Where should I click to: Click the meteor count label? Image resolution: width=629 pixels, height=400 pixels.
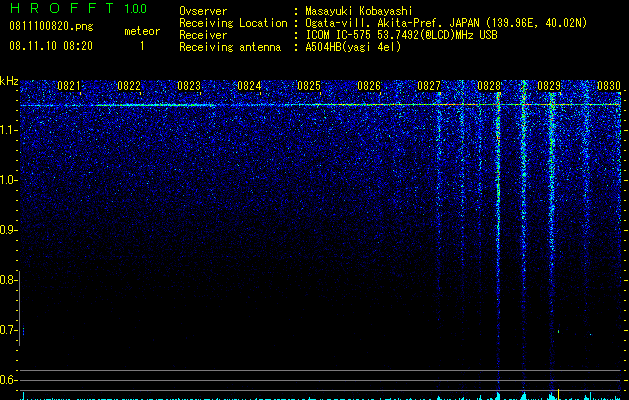tap(142, 32)
